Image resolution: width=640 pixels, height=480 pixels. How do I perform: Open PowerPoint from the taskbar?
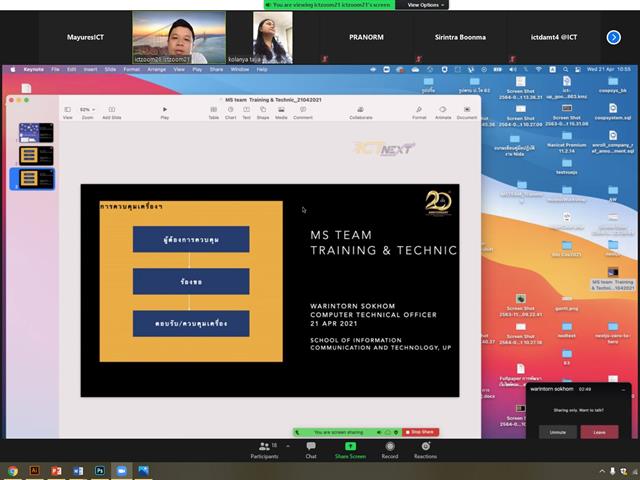click(56, 471)
